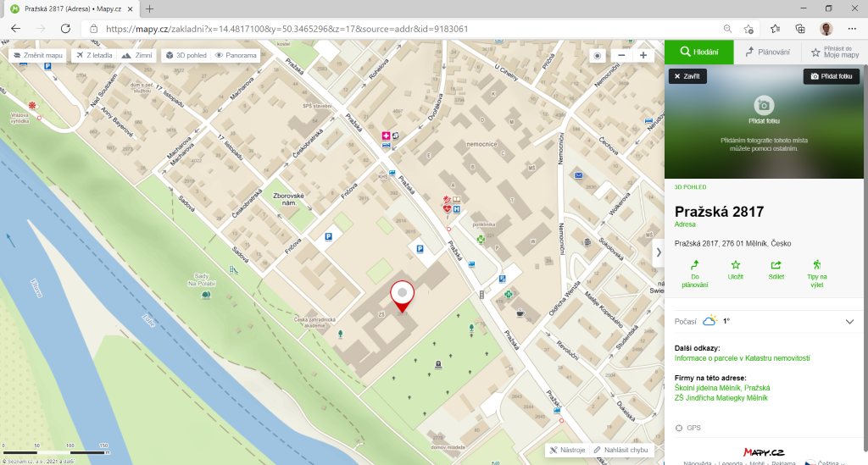Open ZŠ Jindřicha Matiegky Mělník link
The width and height of the screenshot is (868, 465).
click(721, 397)
